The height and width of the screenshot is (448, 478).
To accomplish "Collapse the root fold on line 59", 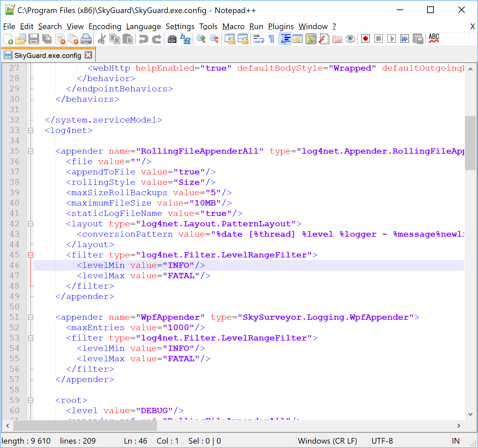I will (x=30, y=400).
